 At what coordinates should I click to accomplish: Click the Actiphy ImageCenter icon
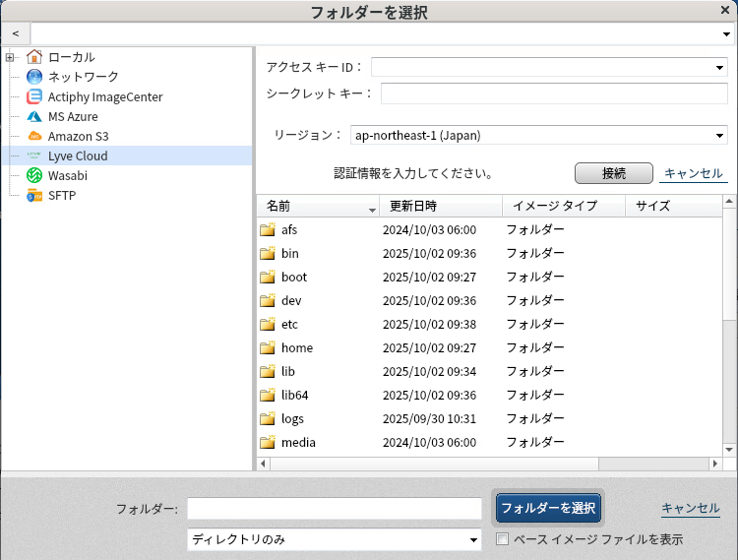34,96
